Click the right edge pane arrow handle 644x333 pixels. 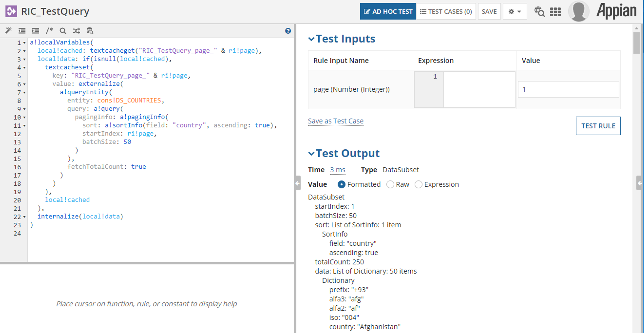click(639, 183)
